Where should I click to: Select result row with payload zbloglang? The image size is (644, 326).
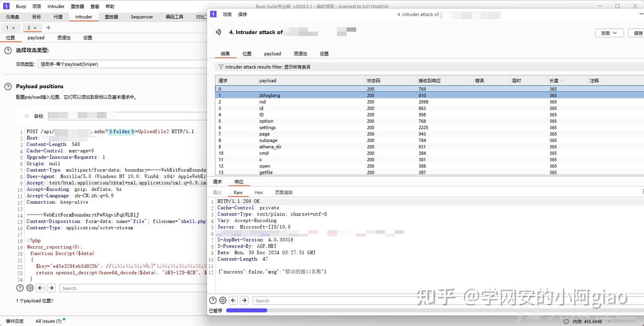[x=429, y=95]
